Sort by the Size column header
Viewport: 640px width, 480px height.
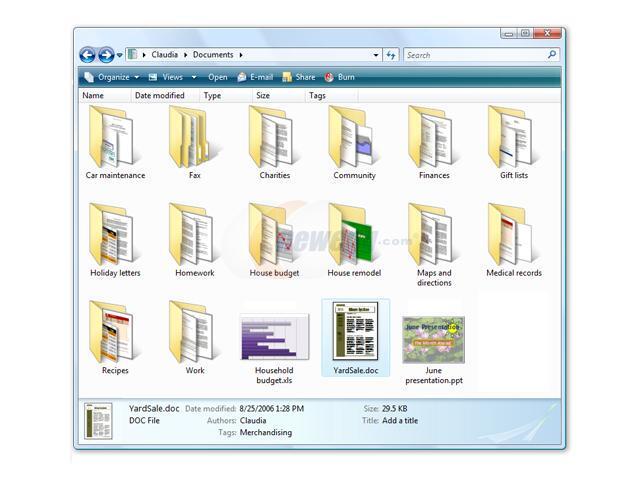click(278, 96)
